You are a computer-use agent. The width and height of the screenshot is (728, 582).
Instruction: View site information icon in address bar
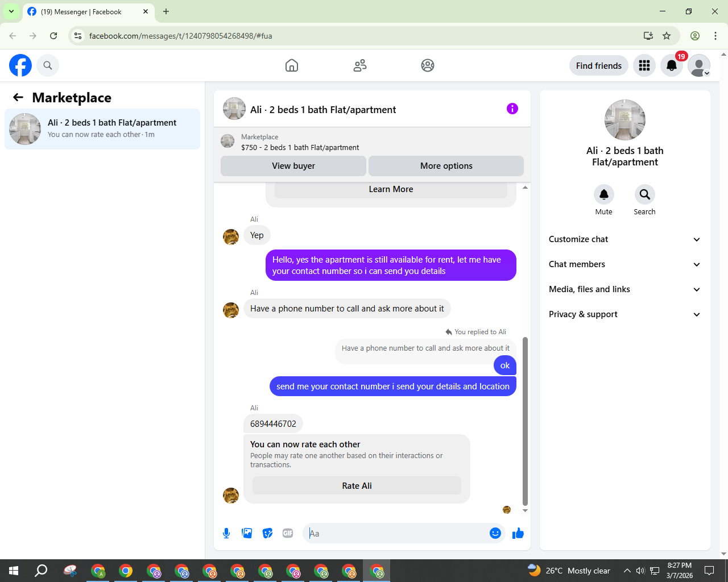click(78, 36)
